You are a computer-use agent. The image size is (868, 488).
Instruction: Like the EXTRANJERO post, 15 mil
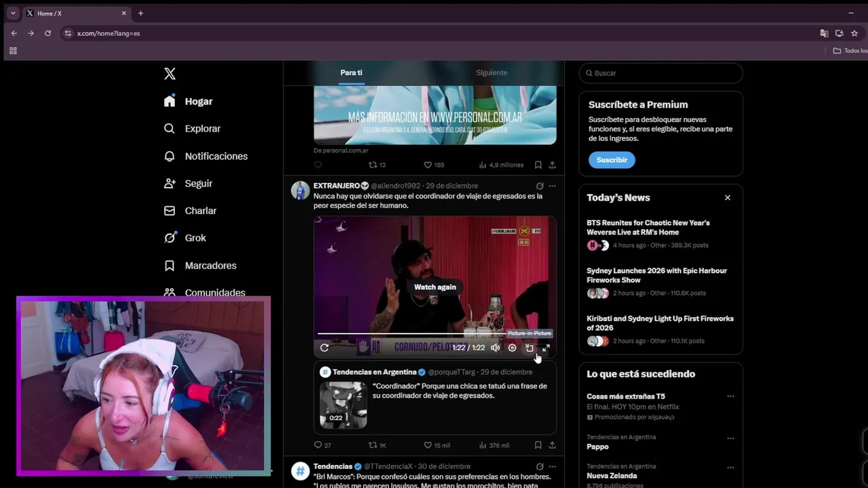coord(437,445)
